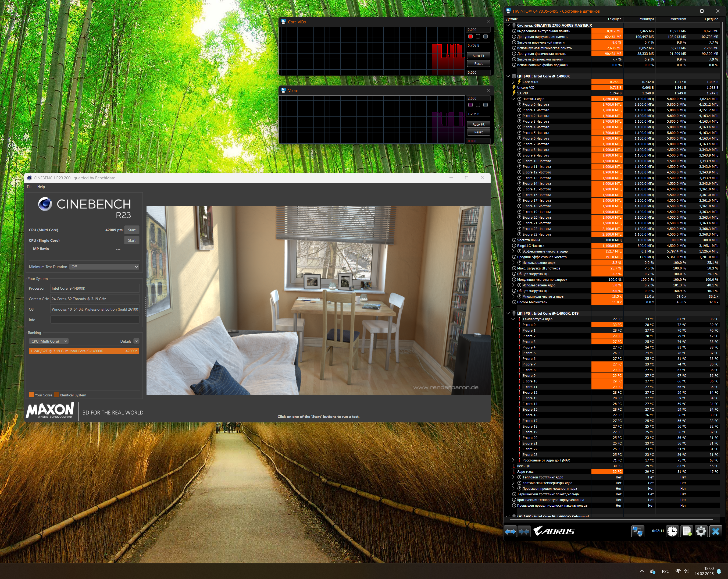Click the Cinebench Info text field

pyautogui.click(x=95, y=320)
